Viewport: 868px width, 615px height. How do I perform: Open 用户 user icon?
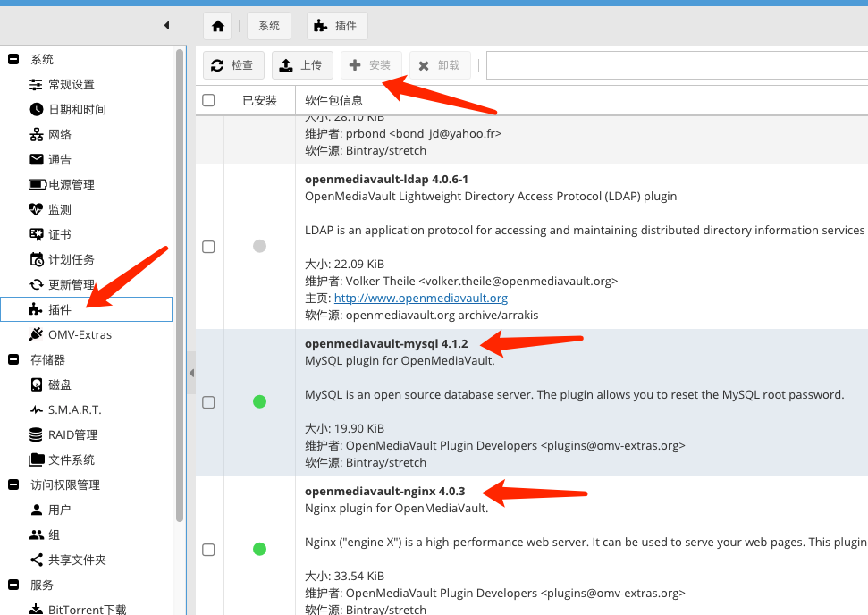pos(36,510)
